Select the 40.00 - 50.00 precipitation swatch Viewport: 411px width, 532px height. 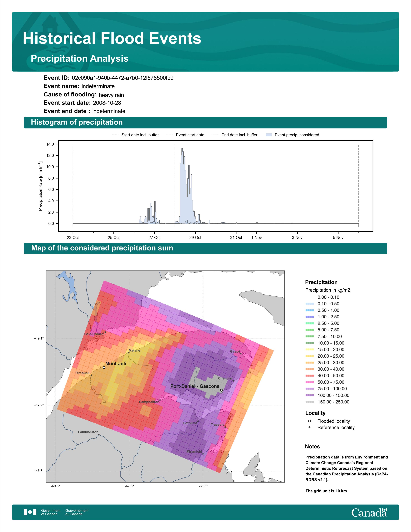pos(310,376)
